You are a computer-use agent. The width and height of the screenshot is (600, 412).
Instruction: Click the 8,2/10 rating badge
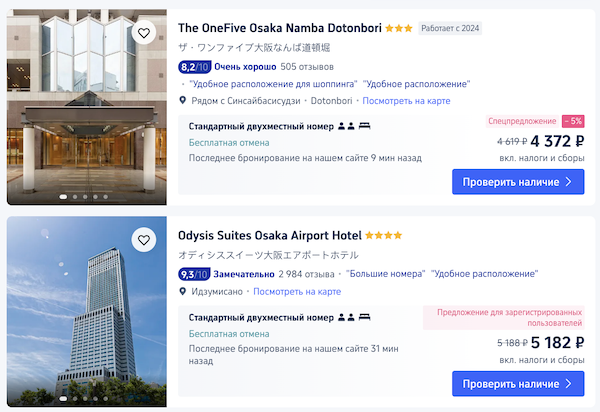pos(194,67)
